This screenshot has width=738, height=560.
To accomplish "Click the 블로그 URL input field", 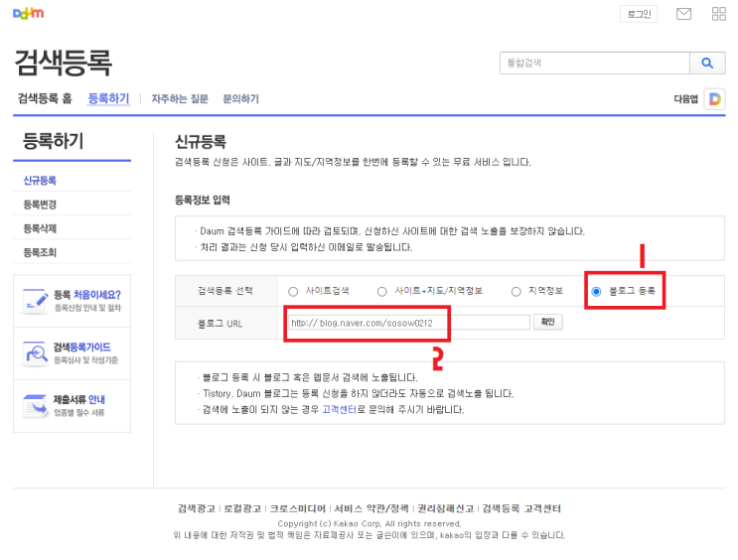I will pos(409,323).
